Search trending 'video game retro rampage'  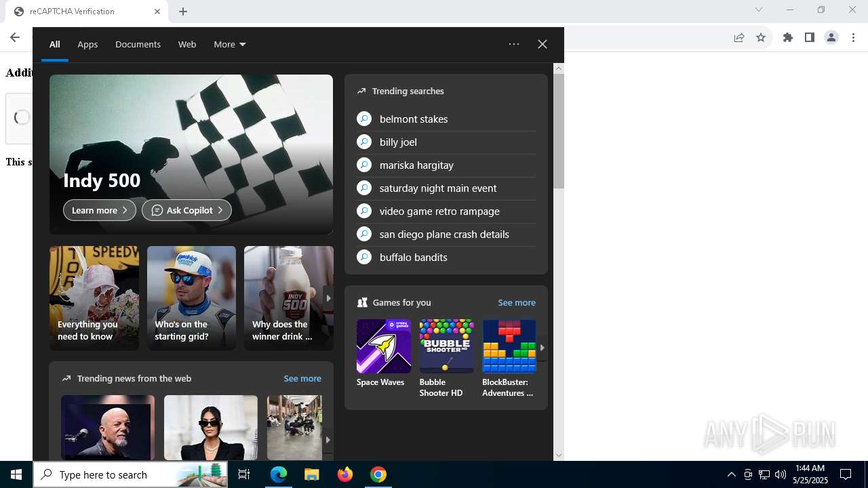pyautogui.click(x=446, y=211)
